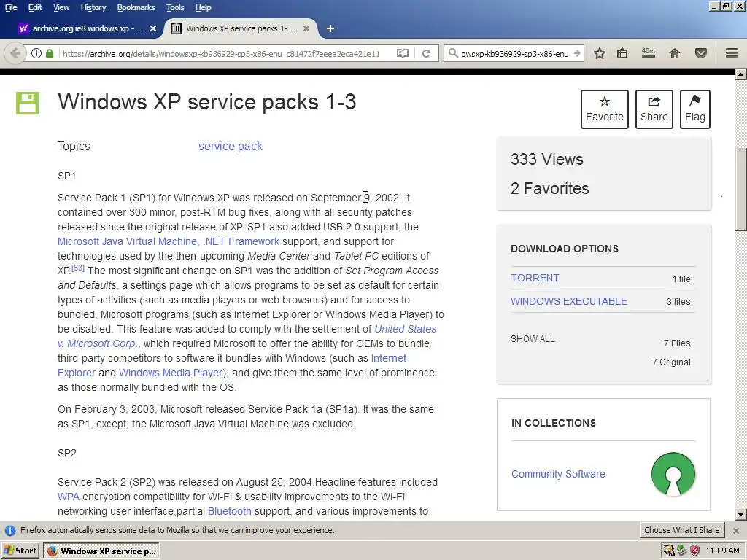Show site information via the info icon
Image resolution: width=747 pixels, height=560 pixels.
(x=36, y=53)
